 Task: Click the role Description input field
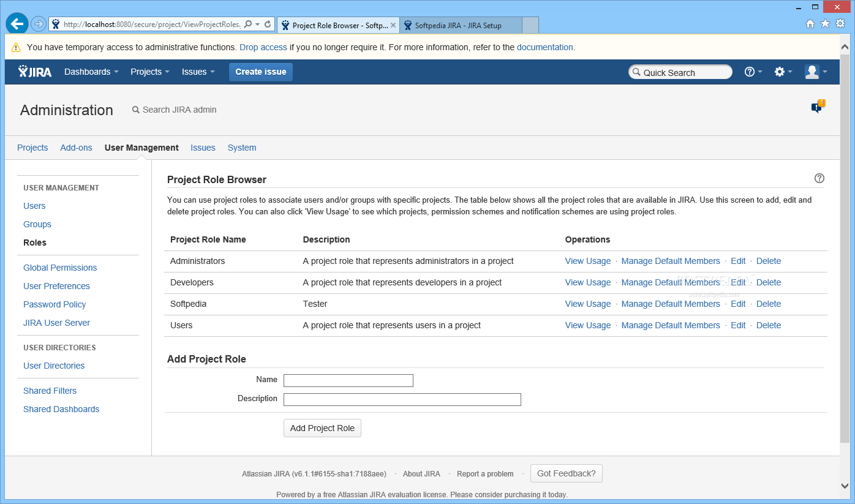point(402,399)
